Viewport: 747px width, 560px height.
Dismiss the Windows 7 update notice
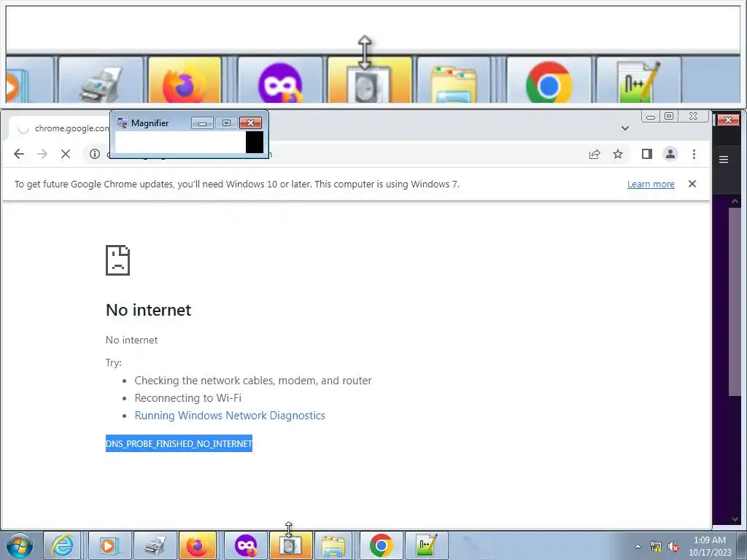tap(692, 184)
